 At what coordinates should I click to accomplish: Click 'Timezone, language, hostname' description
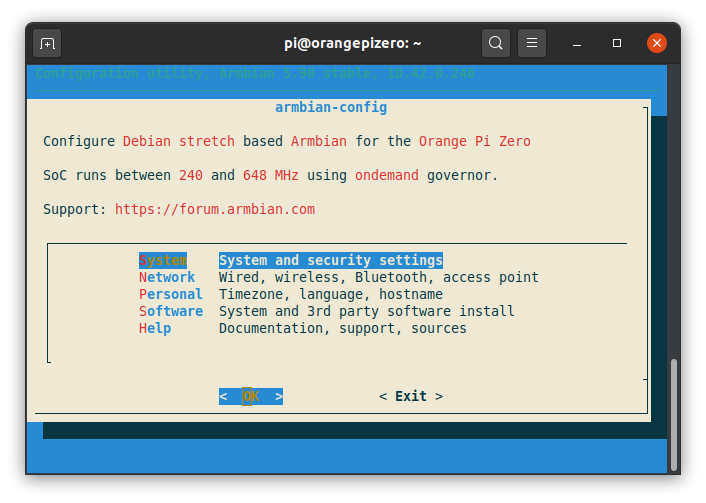pos(331,295)
